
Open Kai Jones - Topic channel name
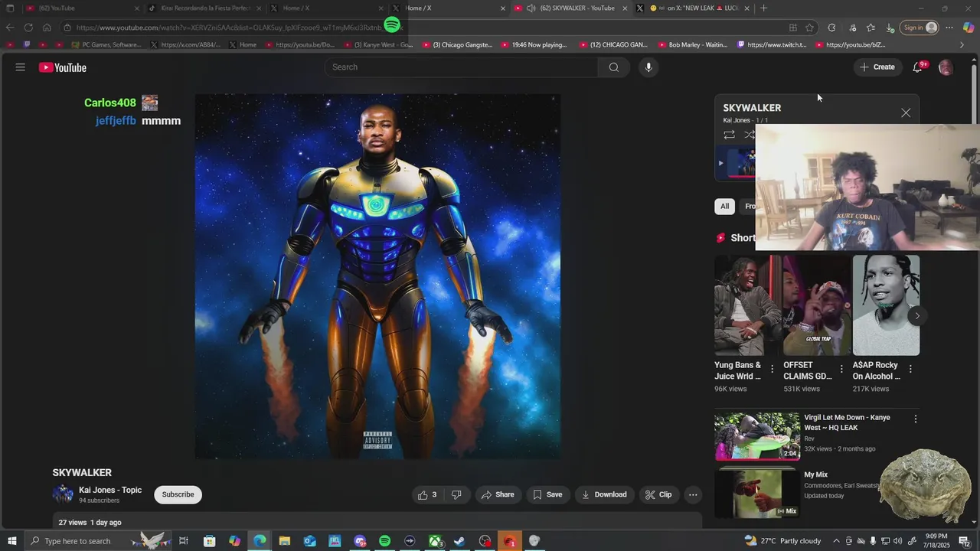110,490
